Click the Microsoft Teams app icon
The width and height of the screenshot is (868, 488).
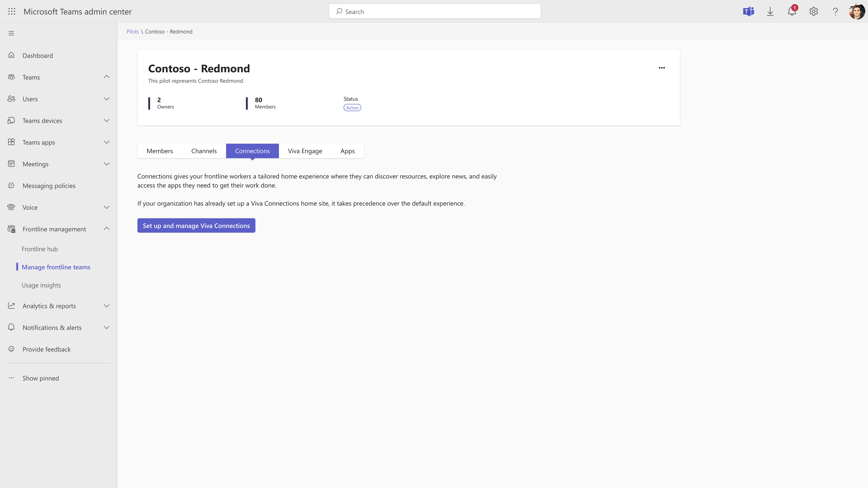tap(748, 11)
